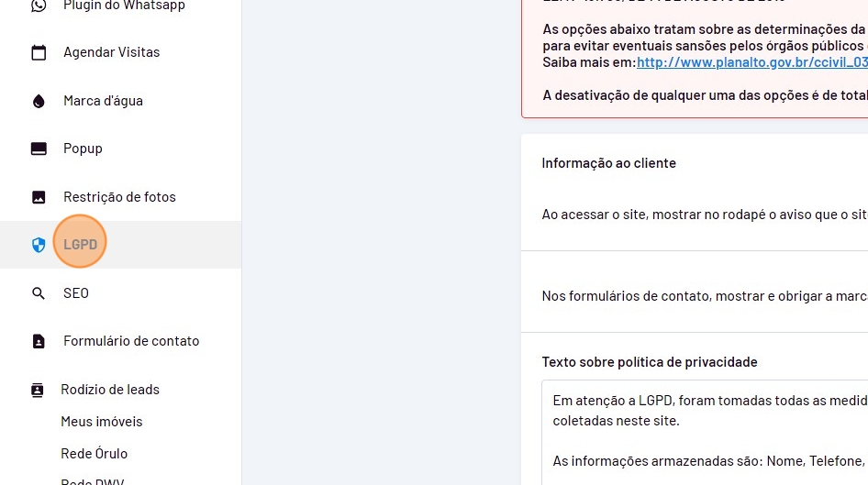Click the Formulário de contato form icon

pos(39,341)
